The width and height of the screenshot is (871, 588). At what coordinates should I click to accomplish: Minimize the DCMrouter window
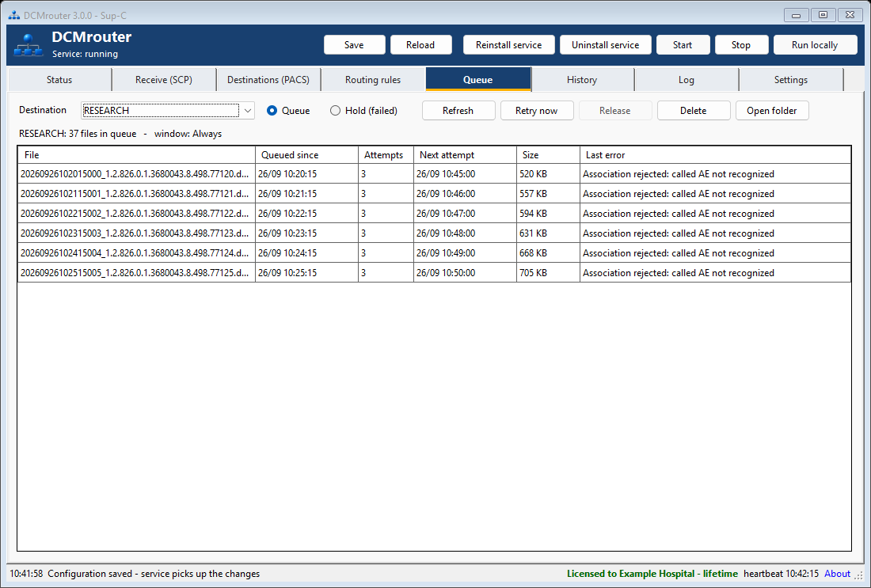pos(796,15)
